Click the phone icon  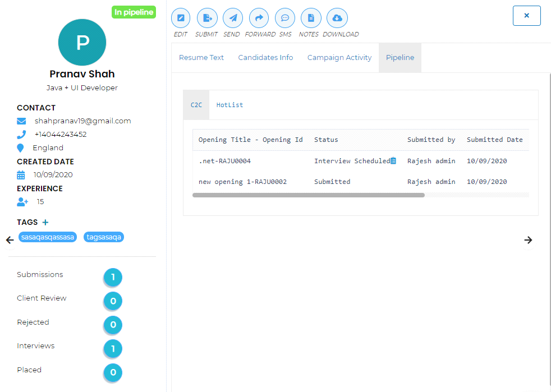coord(21,135)
